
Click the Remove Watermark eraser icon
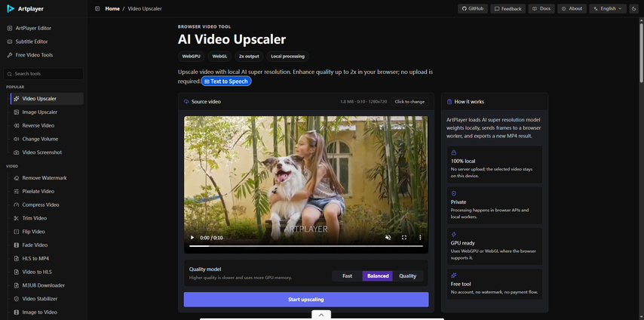click(17, 178)
